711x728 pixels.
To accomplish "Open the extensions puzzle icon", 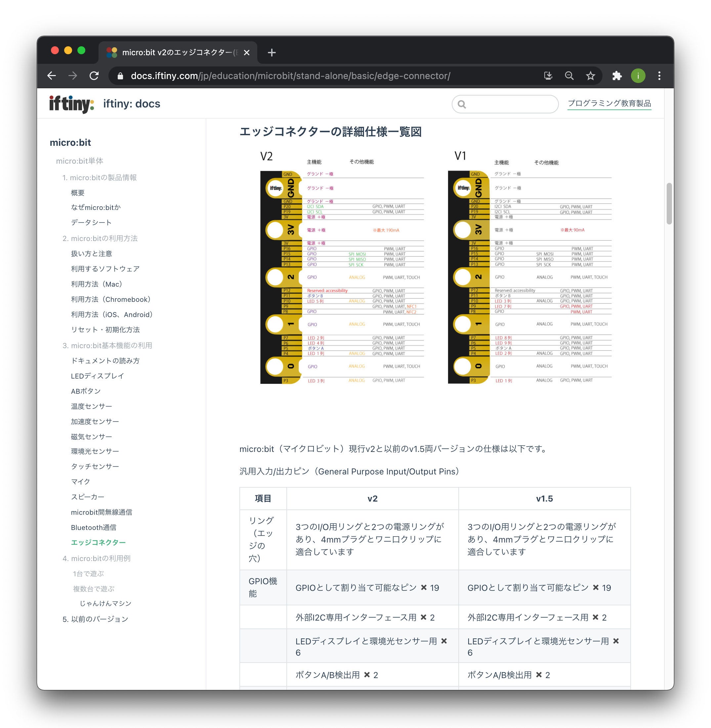I will coord(617,76).
